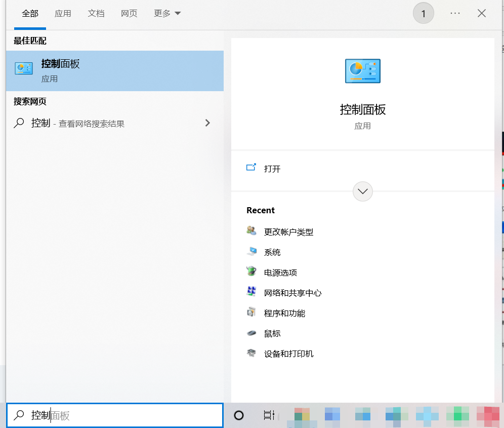Screen dimensions: 504x428
Task: Open the 更多 dropdown filter
Action: (167, 14)
